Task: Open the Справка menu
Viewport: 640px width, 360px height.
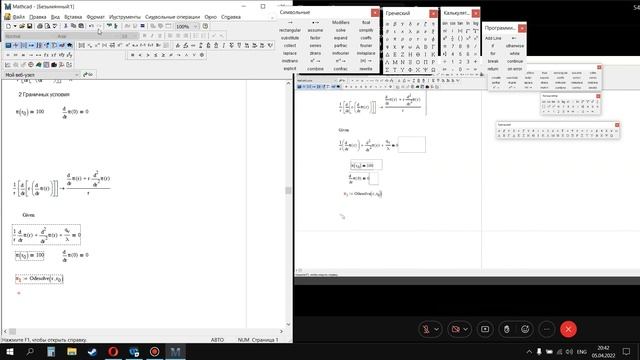Action: 231,17
